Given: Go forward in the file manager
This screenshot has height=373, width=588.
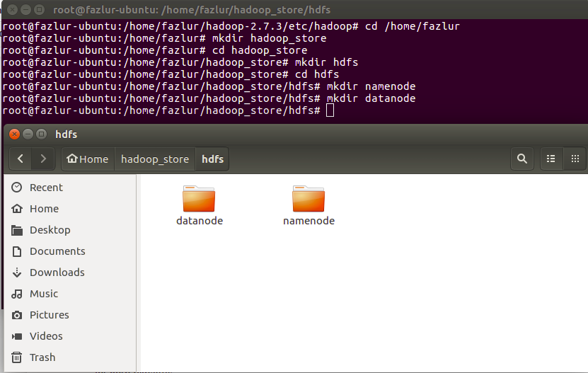Looking at the screenshot, I should tap(43, 159).
